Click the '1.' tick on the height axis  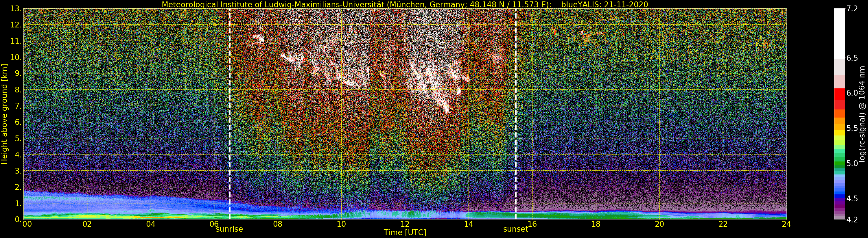(18, 203)
